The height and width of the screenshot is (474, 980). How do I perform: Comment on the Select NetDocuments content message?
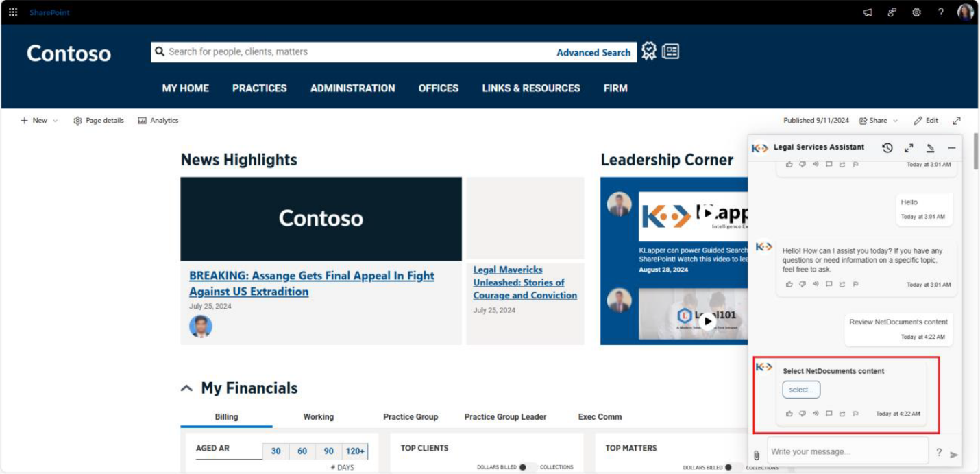[x=829, y=414]
